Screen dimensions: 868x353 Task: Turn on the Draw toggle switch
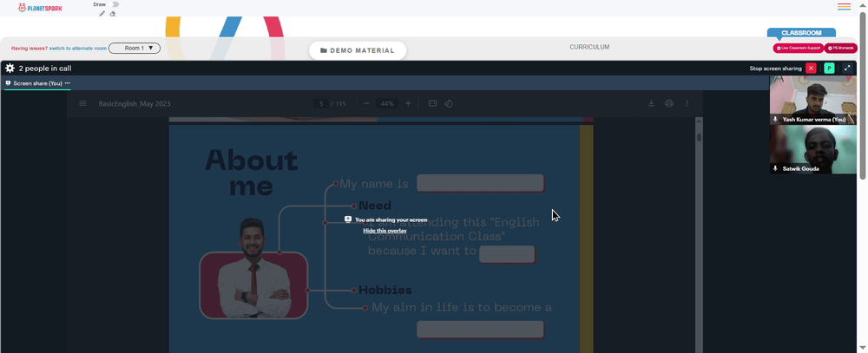[115, 4]
